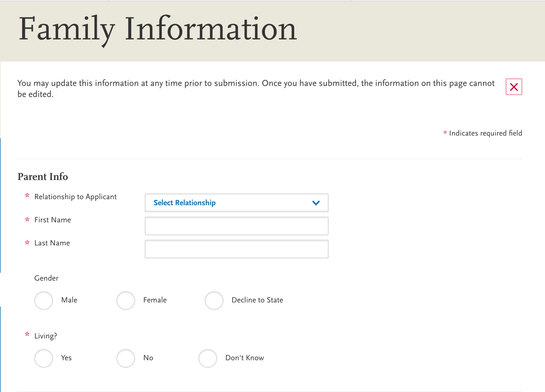Choose No for the Living question

click(x=125, y=358)
